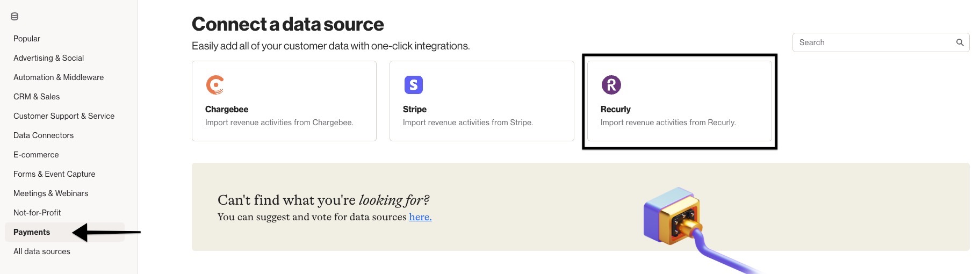Select Meetings & Webinars category

point(51,193)
